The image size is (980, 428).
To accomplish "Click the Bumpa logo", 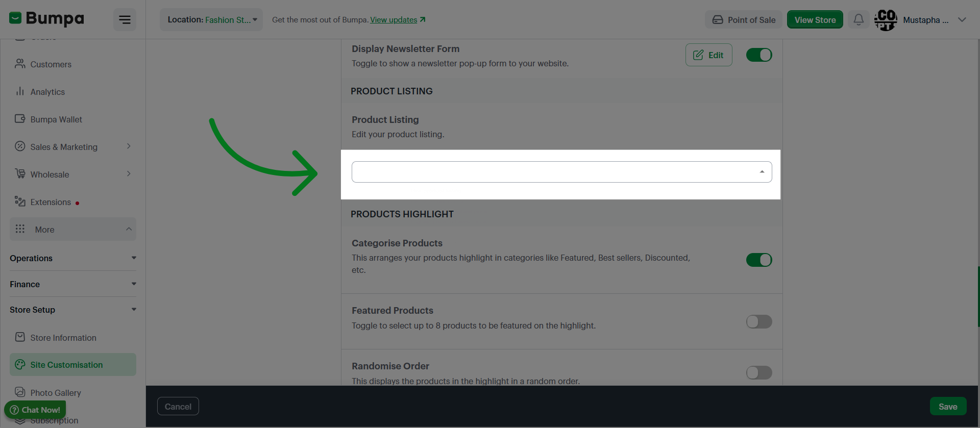I will tap(46, 19).
